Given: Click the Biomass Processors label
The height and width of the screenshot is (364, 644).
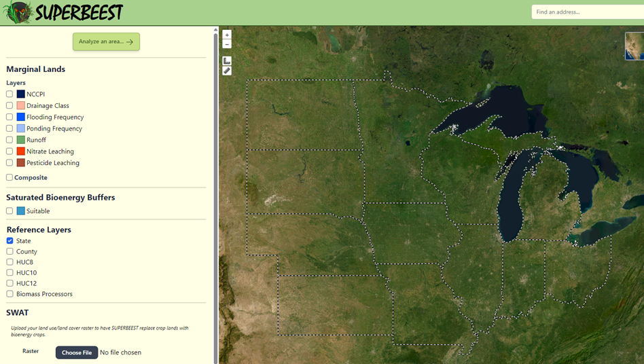Looking at the screenshot, I should coord(44,294).
